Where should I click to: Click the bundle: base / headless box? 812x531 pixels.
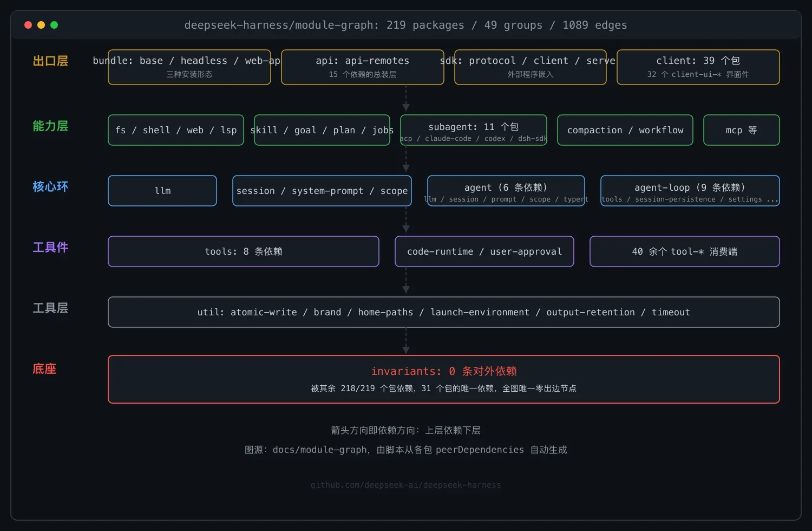(x=189, y=67)
